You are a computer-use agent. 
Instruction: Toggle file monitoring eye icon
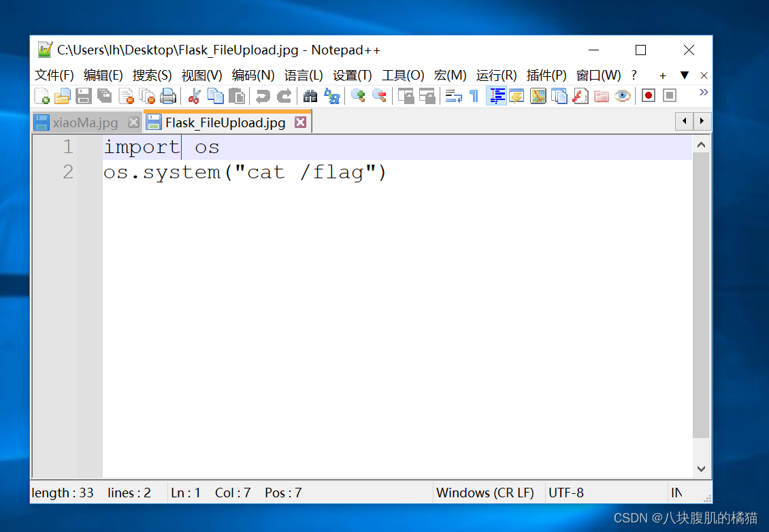tap(623, 96)
